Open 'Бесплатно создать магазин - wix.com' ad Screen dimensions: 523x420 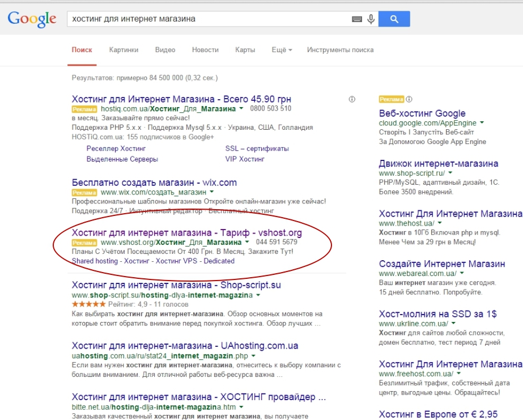[x=155, y=183]
